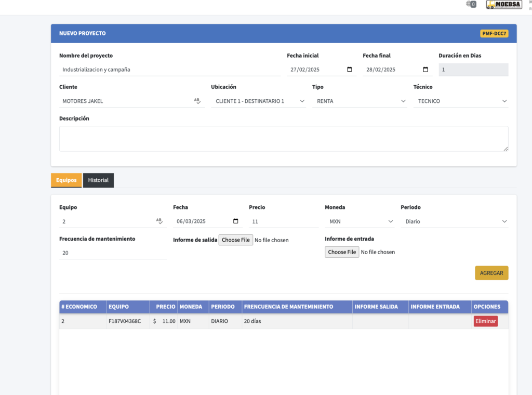
Task: Open the Fecha inicial calendar picker
Action: coord(349,70)
